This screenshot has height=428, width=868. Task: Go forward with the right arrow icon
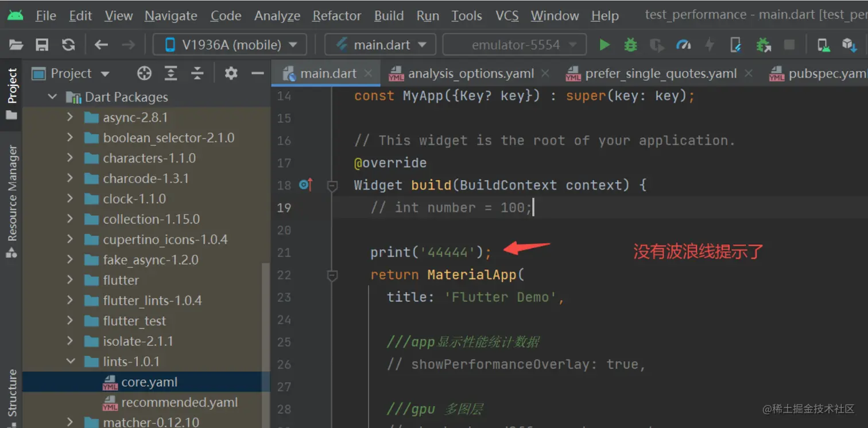[x=129, y=45]
